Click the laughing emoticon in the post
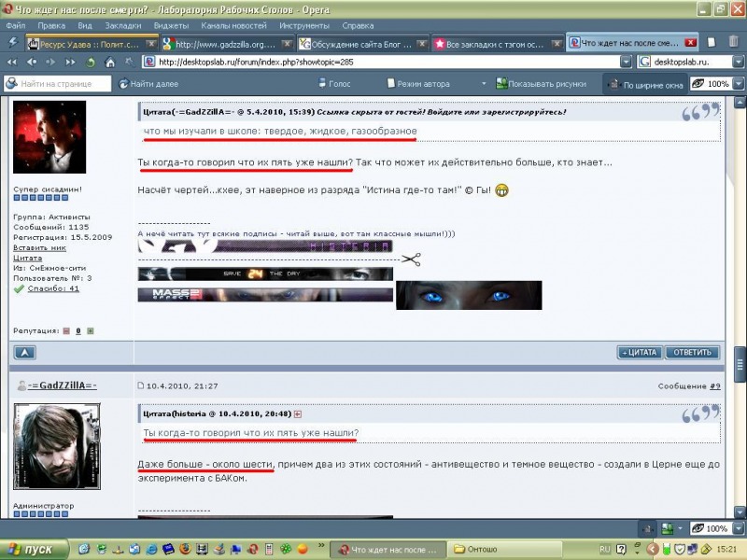747x560 pixels. coord(502,190)
